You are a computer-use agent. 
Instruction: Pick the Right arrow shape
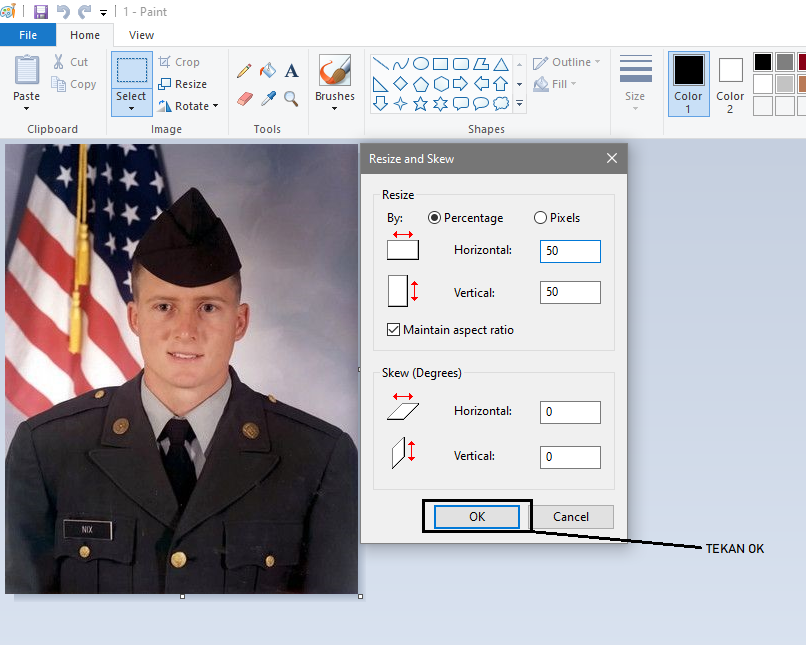461,84
